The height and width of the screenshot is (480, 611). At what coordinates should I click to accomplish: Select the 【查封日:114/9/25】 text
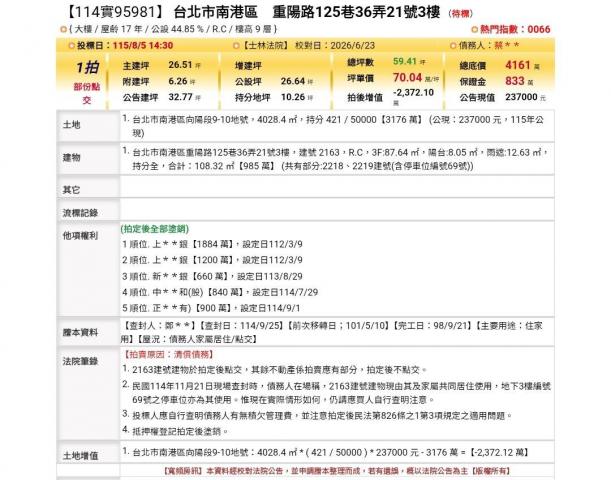[243, 326]
